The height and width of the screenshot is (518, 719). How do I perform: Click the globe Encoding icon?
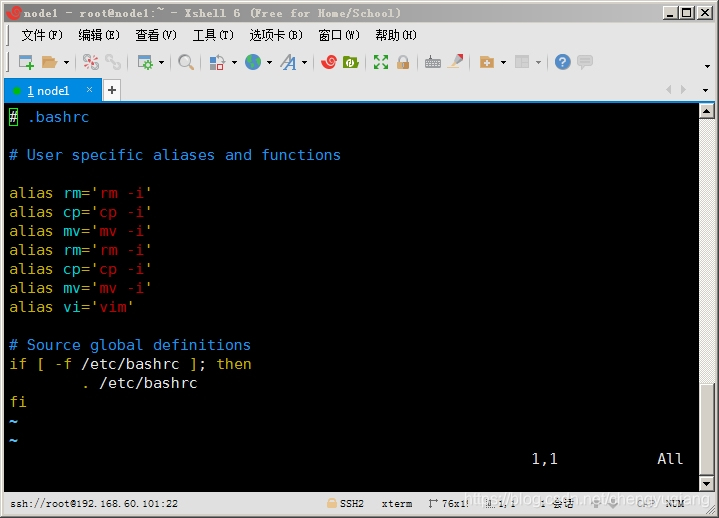[x=253, y=62]
